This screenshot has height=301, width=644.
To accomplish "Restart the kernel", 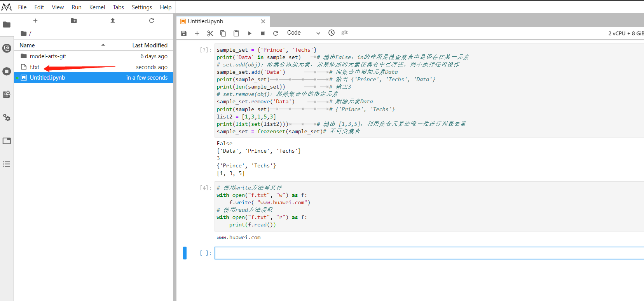I will (x=276, y=33).
